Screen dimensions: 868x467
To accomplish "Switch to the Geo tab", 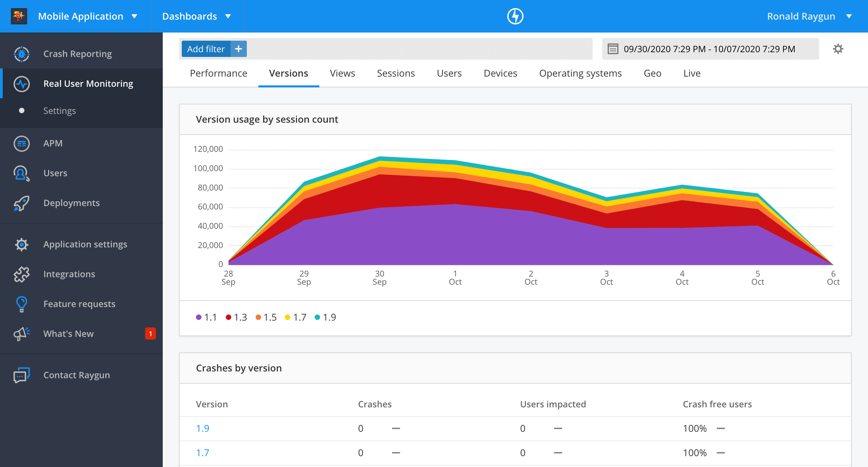I will pos(652,74).
